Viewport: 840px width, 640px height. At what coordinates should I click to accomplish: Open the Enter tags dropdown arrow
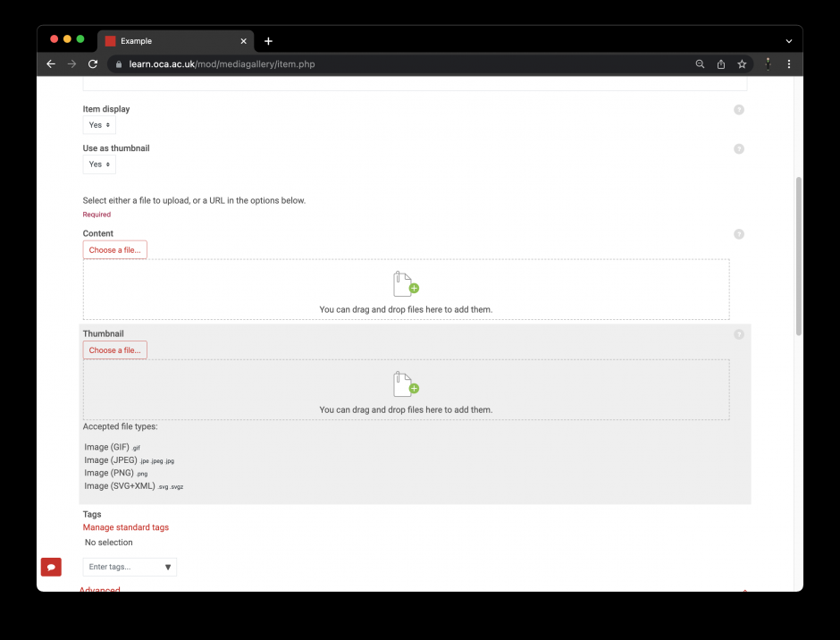(167, 567)
